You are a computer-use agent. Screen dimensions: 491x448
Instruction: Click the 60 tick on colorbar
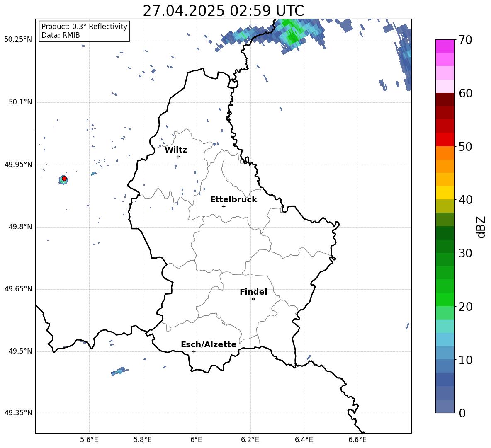[x=465, y=94]
